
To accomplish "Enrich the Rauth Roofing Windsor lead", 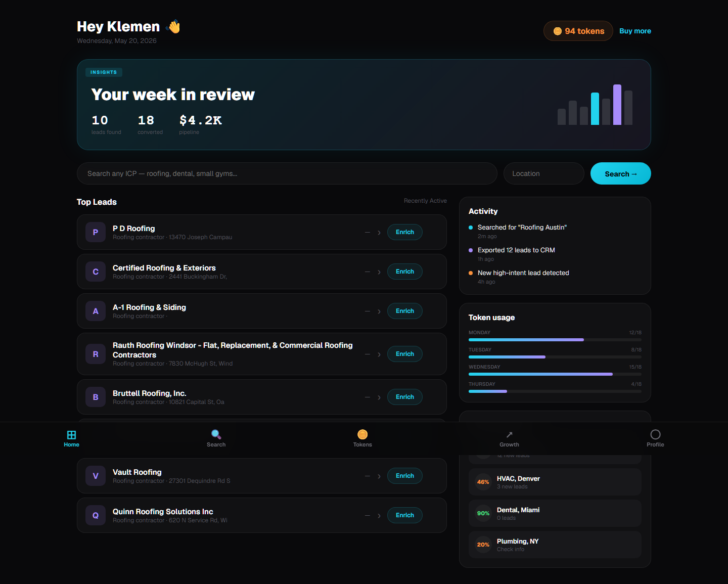I will [405, 354].
